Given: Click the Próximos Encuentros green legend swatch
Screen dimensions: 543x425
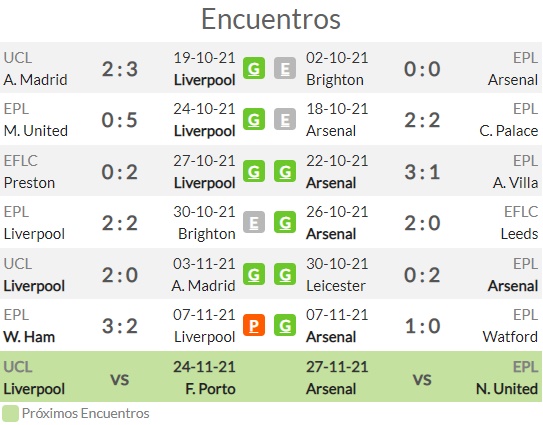Looking at the screenshot, I should [10, 414].
